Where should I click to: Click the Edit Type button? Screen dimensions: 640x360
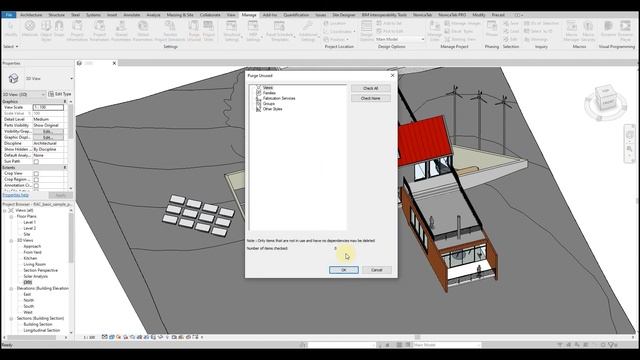(60, 94)
